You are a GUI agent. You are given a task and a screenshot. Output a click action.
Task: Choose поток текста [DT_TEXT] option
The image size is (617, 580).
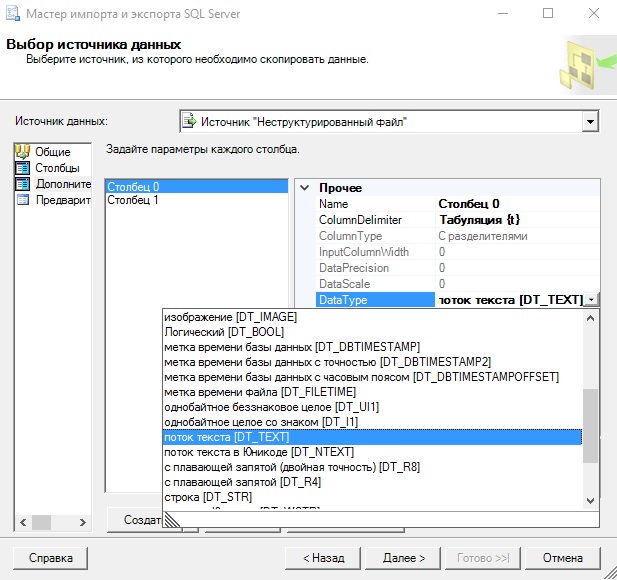(x=372, y=437)
